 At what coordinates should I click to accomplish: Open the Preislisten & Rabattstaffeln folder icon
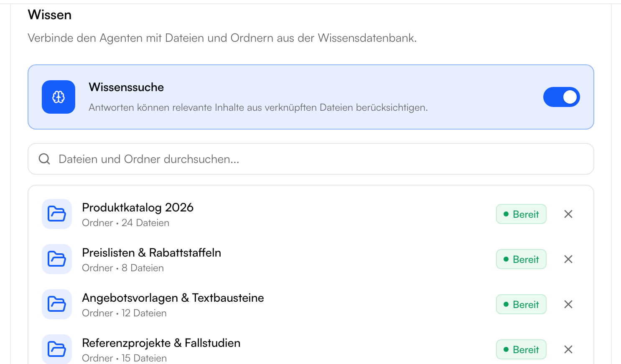click(57, 259)
